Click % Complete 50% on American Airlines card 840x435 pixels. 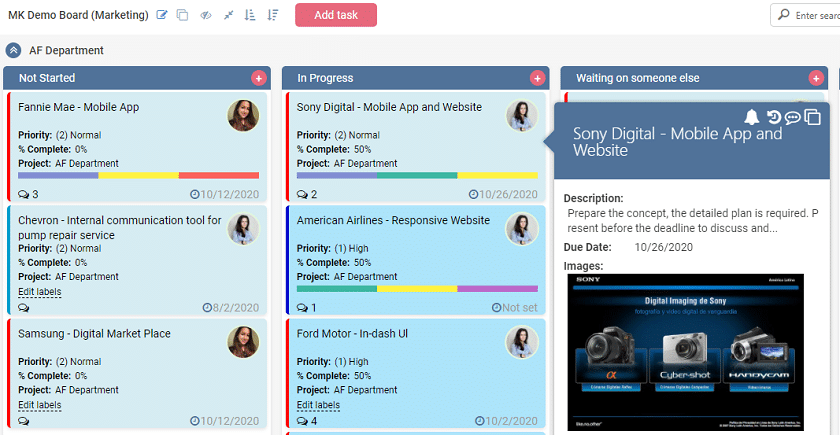334,262
